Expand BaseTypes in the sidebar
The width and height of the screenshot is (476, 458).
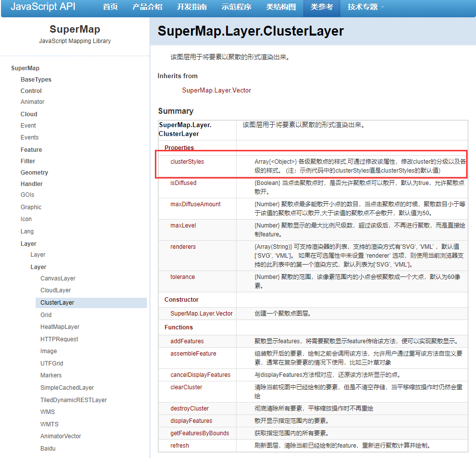(36, 80)
